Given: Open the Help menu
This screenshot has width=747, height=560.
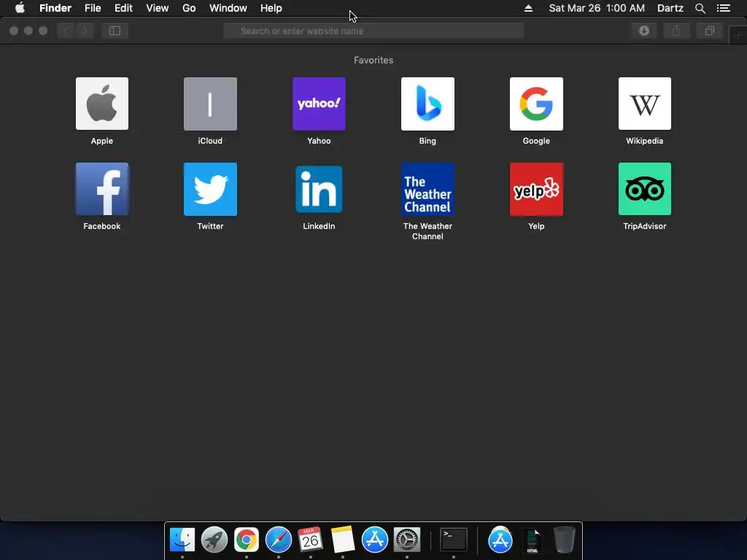Looking at the screenshot, I should pos(271,8).
